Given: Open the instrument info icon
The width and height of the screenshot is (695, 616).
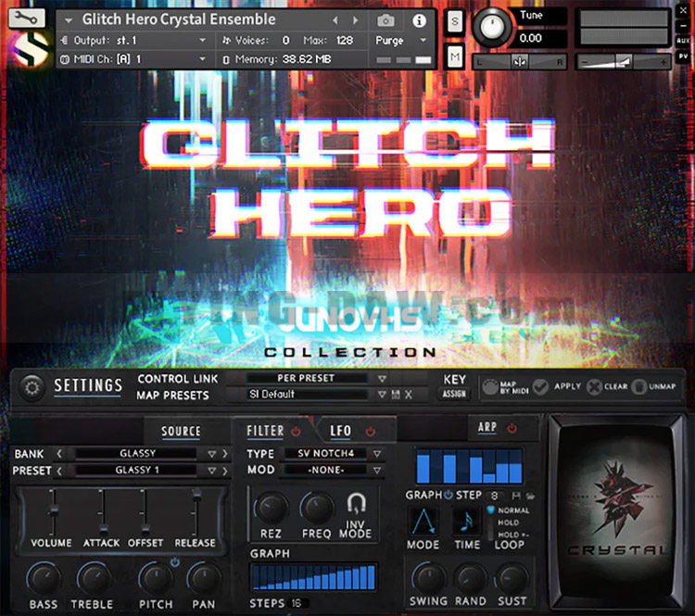Looking at the screenshot, I should coord(419,20).
